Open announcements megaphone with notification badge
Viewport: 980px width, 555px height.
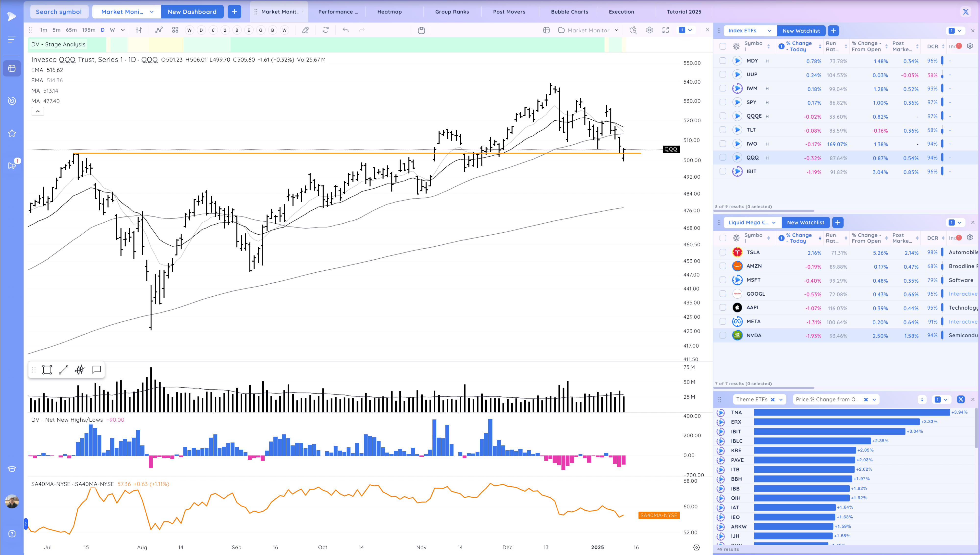12,165
